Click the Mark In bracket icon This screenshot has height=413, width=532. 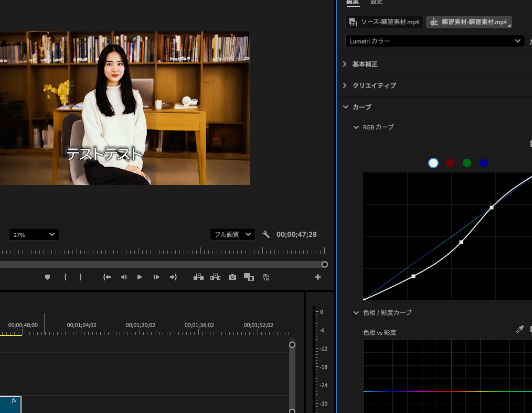[65, 277]
